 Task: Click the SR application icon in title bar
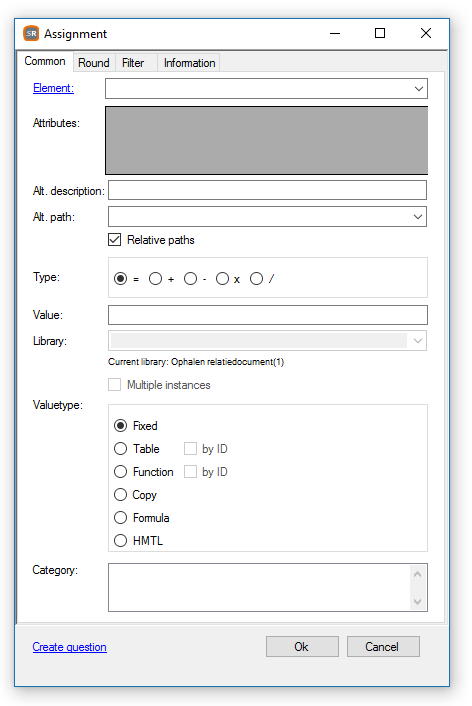(31, 33)
